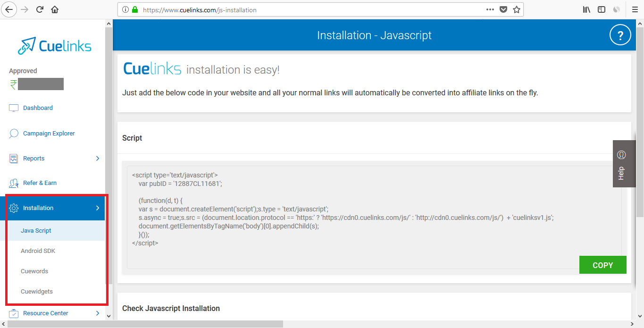Click the Installation gear icon

(14, 208)
